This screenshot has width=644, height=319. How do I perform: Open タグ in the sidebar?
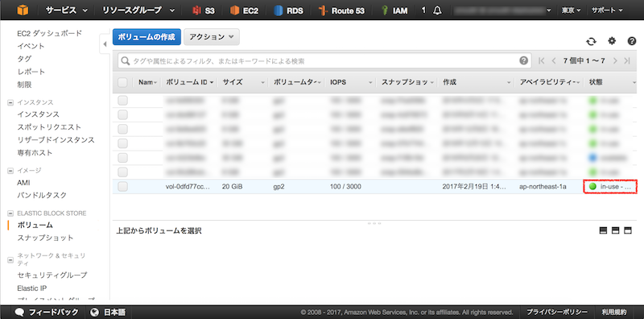24,59
